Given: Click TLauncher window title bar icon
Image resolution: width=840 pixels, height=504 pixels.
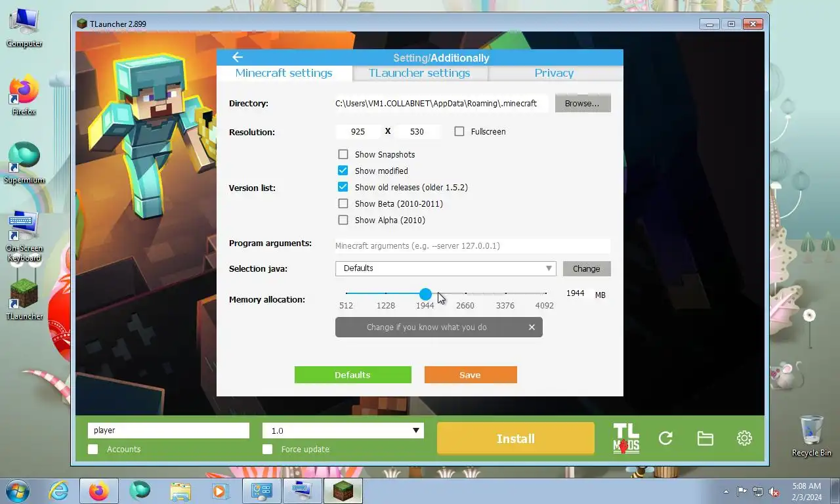Looking at the screenshot, I should coord(82,24).
